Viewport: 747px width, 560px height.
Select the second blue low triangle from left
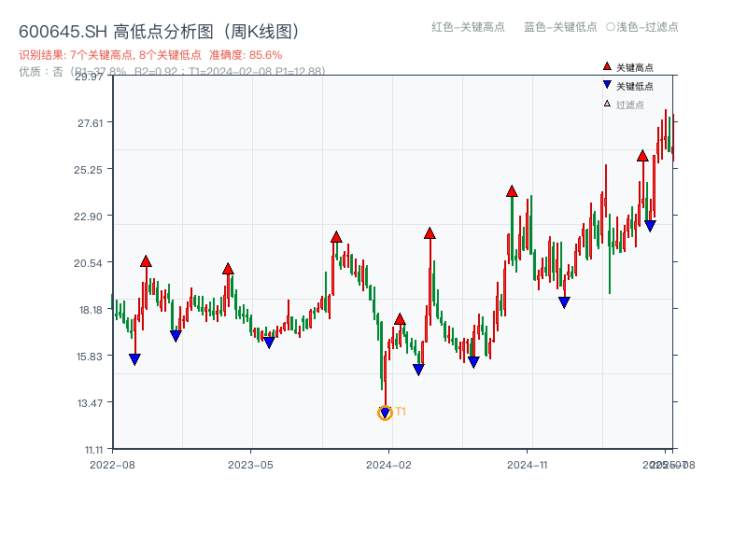click(x=176, y=336)
